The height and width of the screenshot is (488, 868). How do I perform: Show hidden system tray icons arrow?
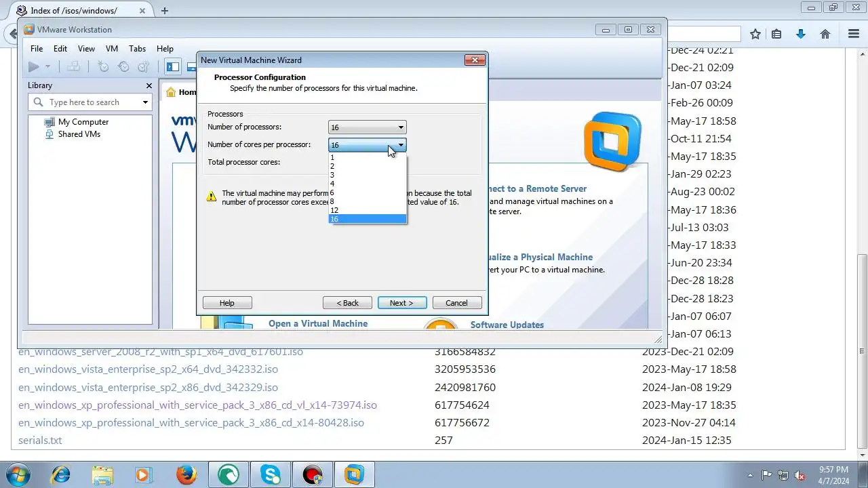click(x=750, y=475)
